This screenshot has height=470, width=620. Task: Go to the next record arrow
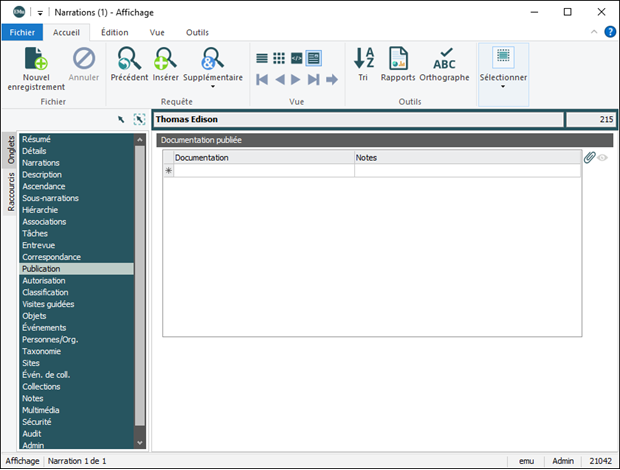(298, 79)
